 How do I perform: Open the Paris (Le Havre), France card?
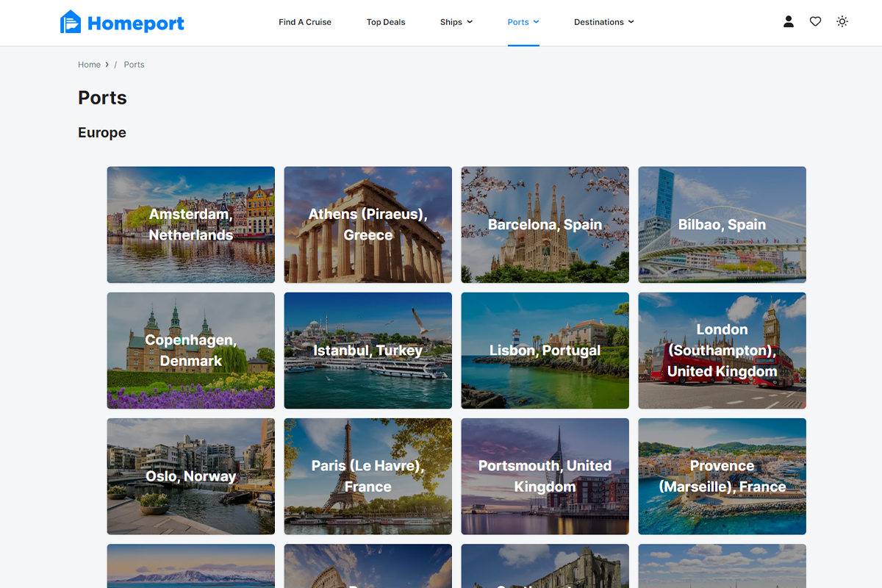368,476
